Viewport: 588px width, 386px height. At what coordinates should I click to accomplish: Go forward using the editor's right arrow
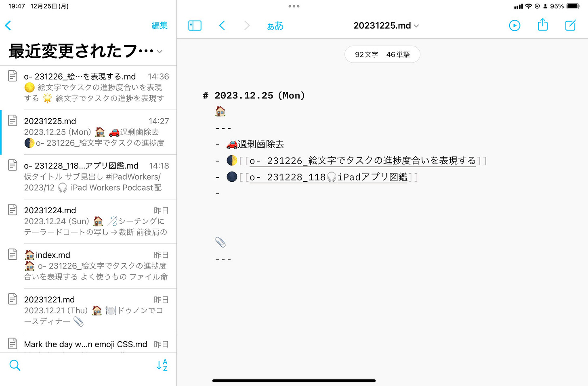click(x=247, y=25)
